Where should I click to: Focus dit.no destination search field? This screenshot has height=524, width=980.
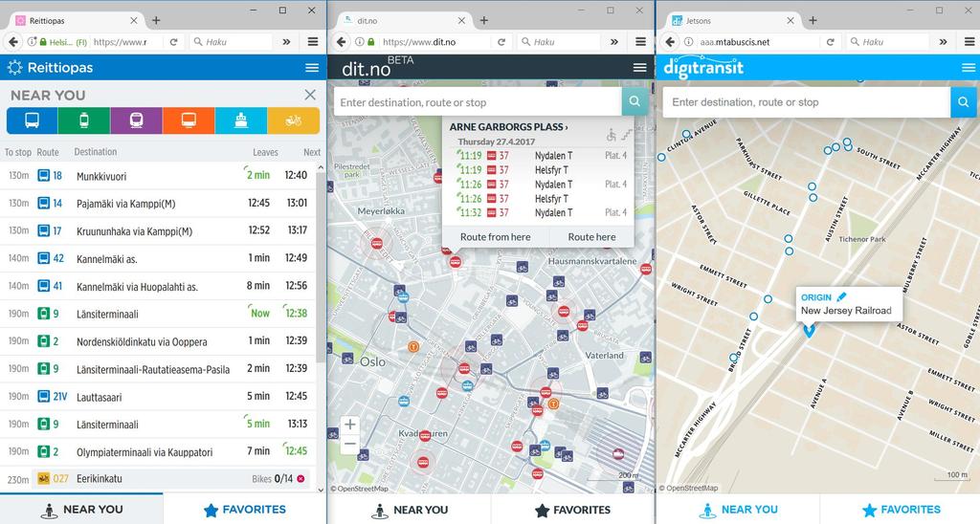pyautogui.click(x=478, y=101)
